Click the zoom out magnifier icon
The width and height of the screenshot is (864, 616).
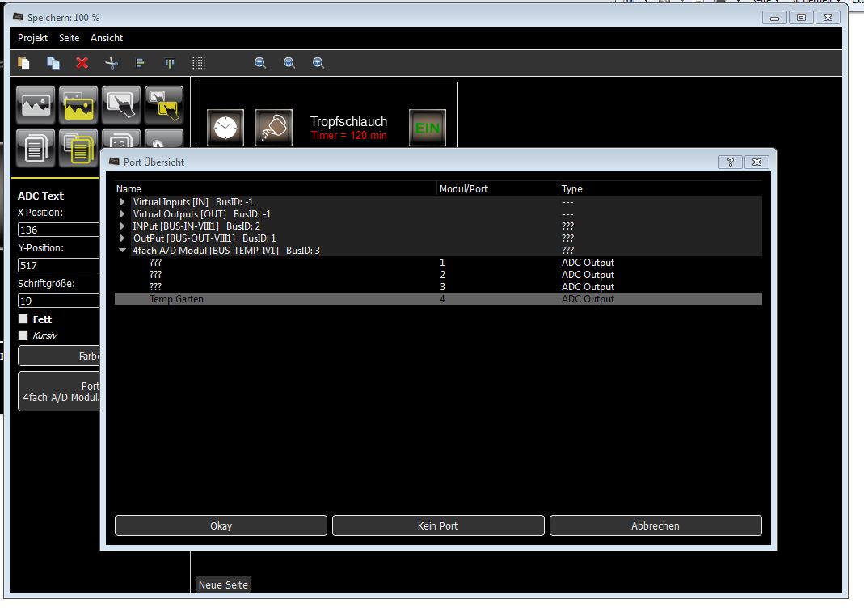click(x=260, y=63)
